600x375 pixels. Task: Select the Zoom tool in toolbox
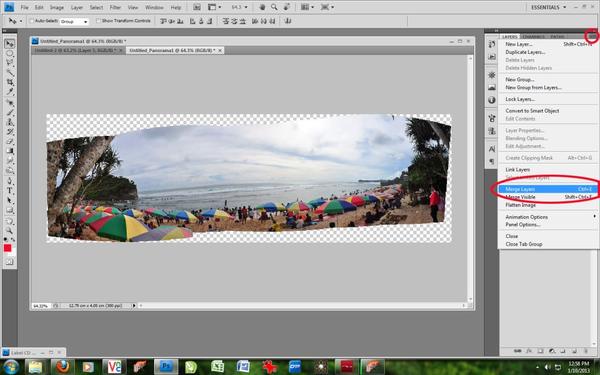tap(10, 230)
